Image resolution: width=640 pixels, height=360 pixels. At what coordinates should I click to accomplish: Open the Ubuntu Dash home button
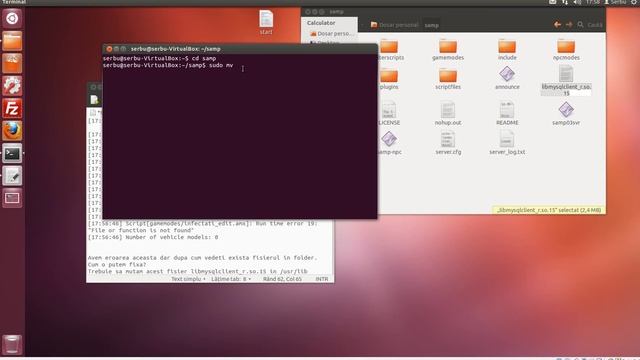click(12, 19)
